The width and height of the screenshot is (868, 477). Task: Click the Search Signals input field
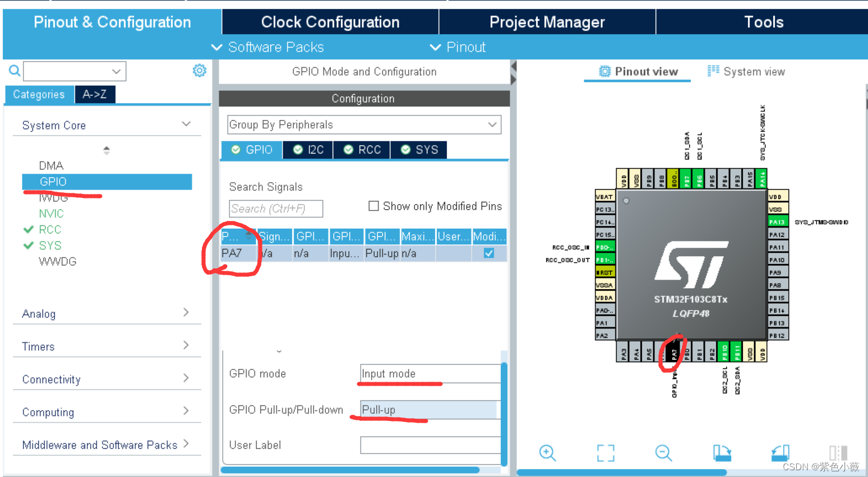[x=276, y=209]
